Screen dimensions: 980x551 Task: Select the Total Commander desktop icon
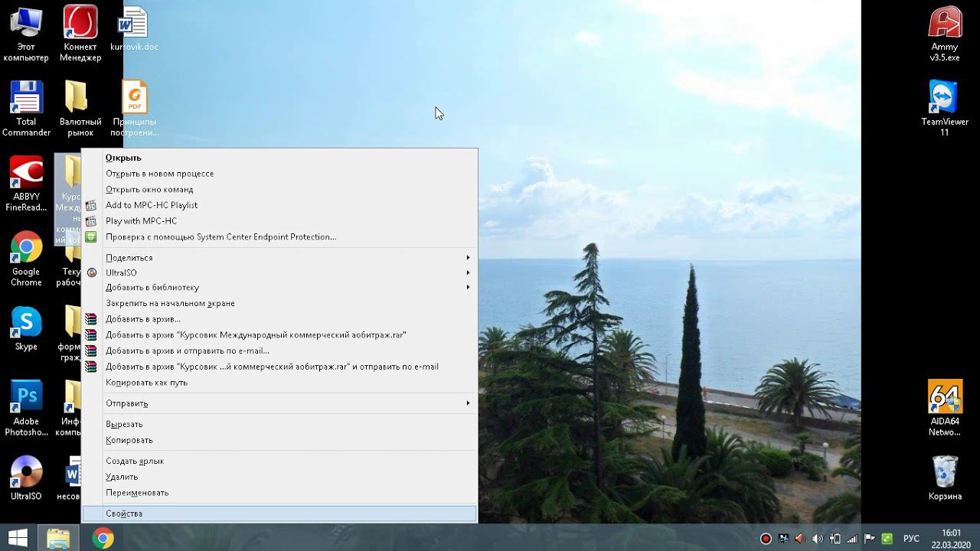[x=26, y=109]
